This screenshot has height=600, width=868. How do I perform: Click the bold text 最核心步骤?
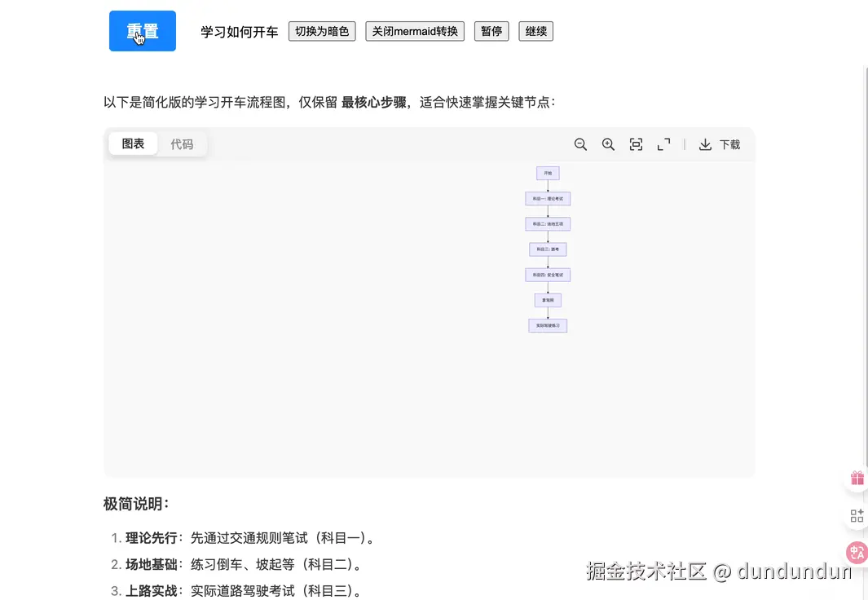373,103
